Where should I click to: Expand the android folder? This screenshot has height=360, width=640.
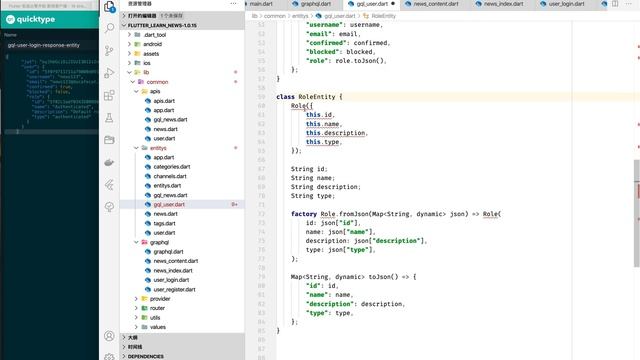(183, 44)
